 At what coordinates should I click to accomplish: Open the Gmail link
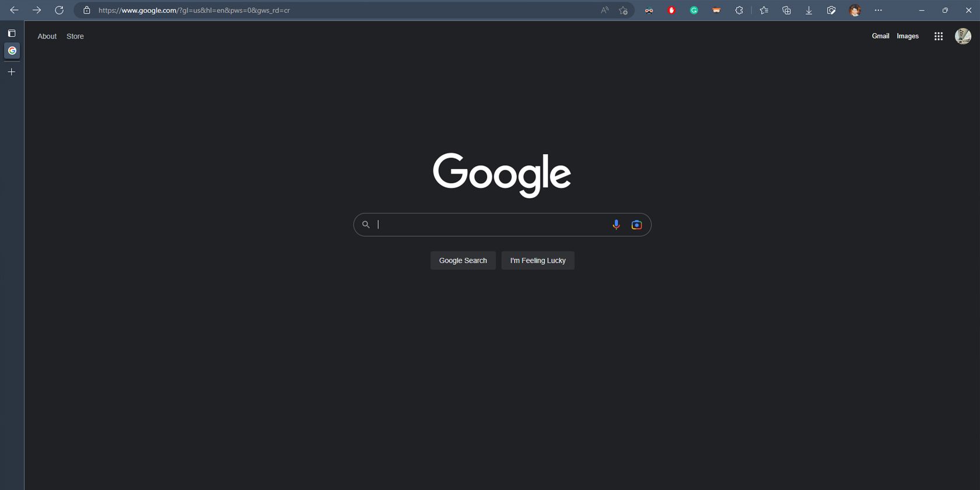880,36
